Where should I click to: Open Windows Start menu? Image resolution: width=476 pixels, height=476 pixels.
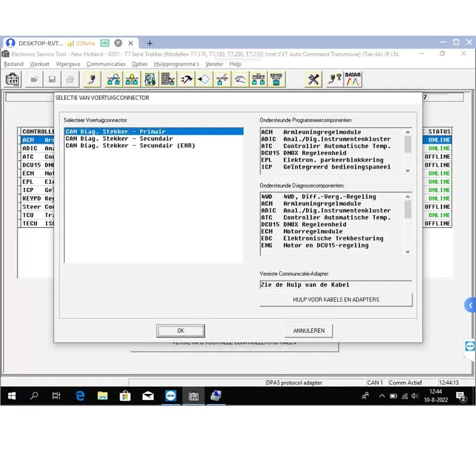pyautogui.click(x=11, y=396)
